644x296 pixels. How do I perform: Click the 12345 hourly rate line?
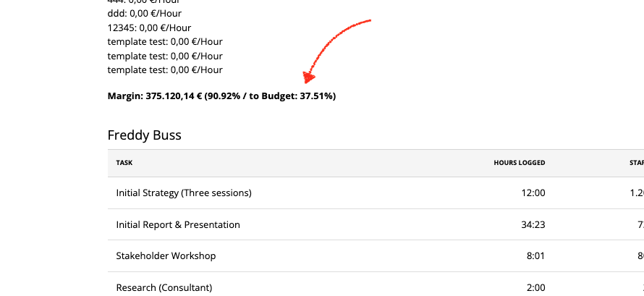coord(149,28)
